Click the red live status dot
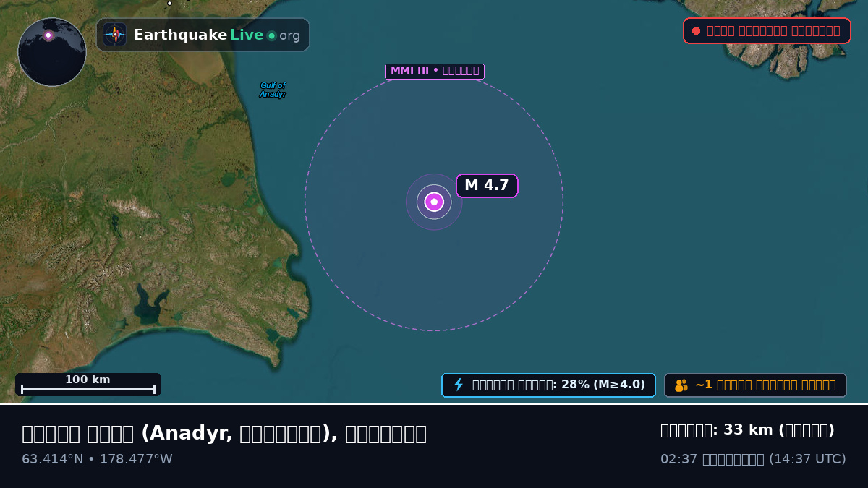This screenshot has width=868, height=488. coord(696,30)
